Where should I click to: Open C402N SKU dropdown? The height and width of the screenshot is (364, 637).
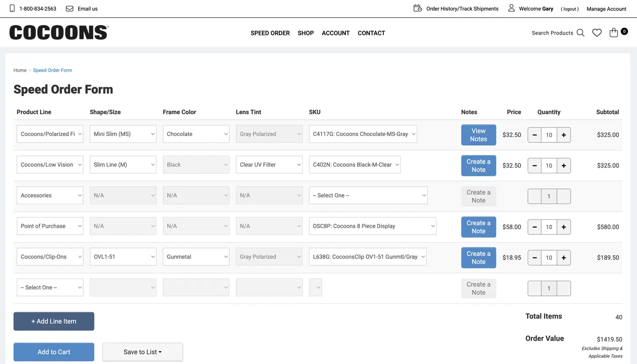(355, 165)
